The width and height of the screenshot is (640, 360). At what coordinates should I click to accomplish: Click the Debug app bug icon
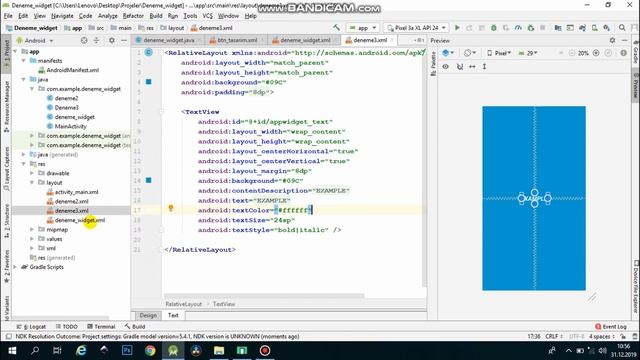(x=493, y=28)
